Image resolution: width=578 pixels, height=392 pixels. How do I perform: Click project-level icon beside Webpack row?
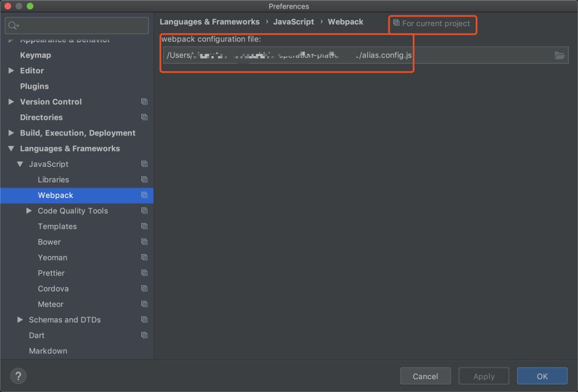pos(144,195)
